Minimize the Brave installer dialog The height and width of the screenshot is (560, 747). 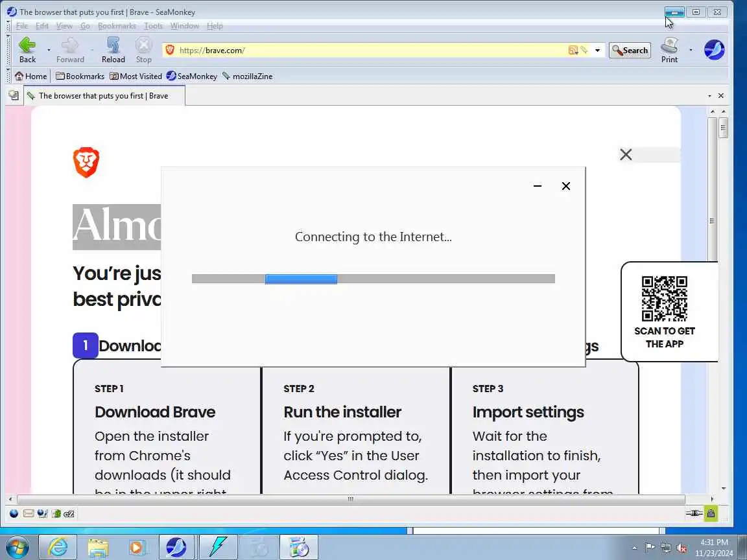538,186
